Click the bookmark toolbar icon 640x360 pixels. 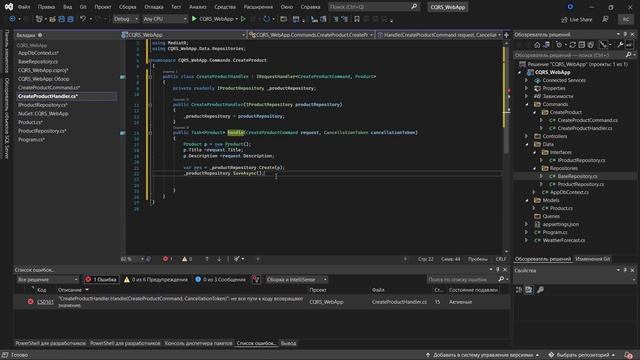tap(357, 19)
